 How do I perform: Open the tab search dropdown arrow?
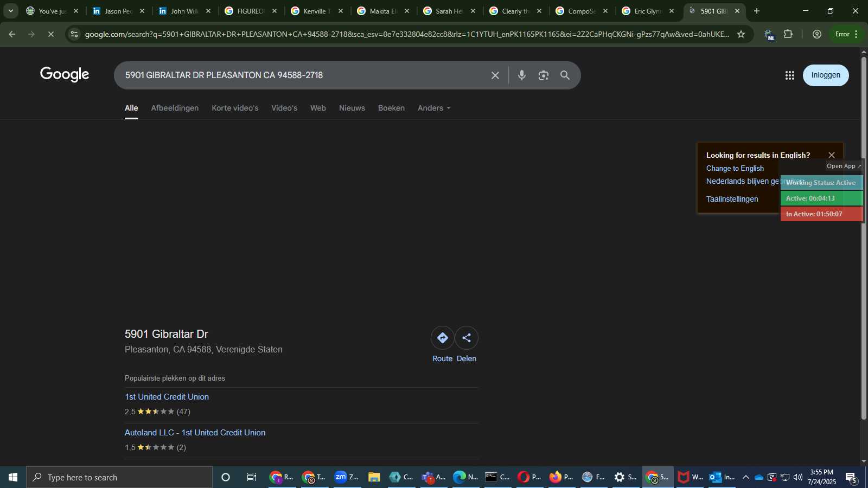click(10, 11)
